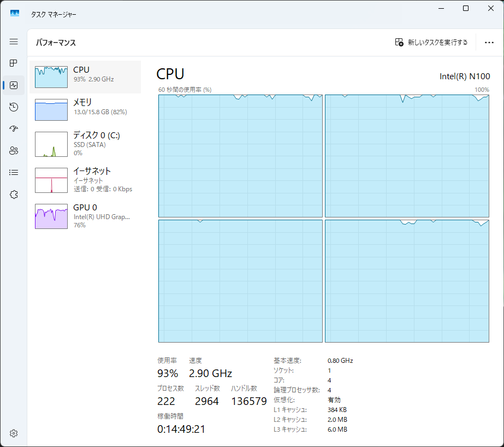Click the Ethernet mini graph thumbnail
This screenshot has width=504, height=447.
pos(51,180)
